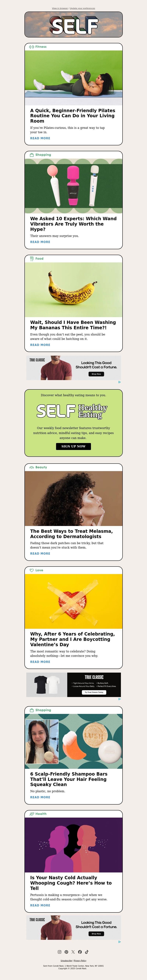
Task: Open the whooping cough article headline
Action: (71, 883)
